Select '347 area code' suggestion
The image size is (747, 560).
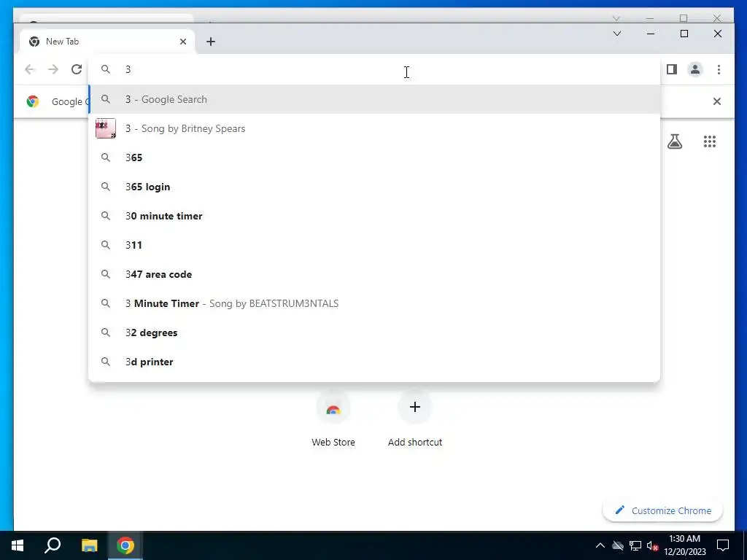pos(374,274)
